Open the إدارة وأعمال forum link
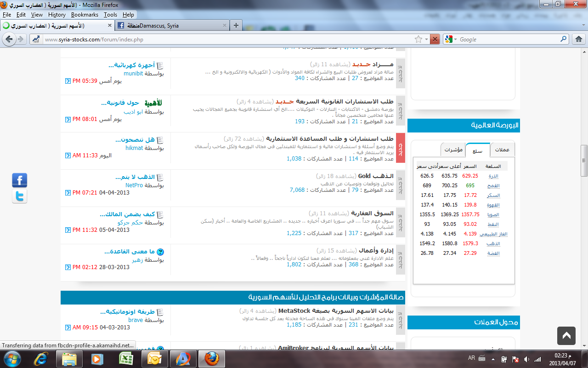588x368 pixels. coord(376,250)
